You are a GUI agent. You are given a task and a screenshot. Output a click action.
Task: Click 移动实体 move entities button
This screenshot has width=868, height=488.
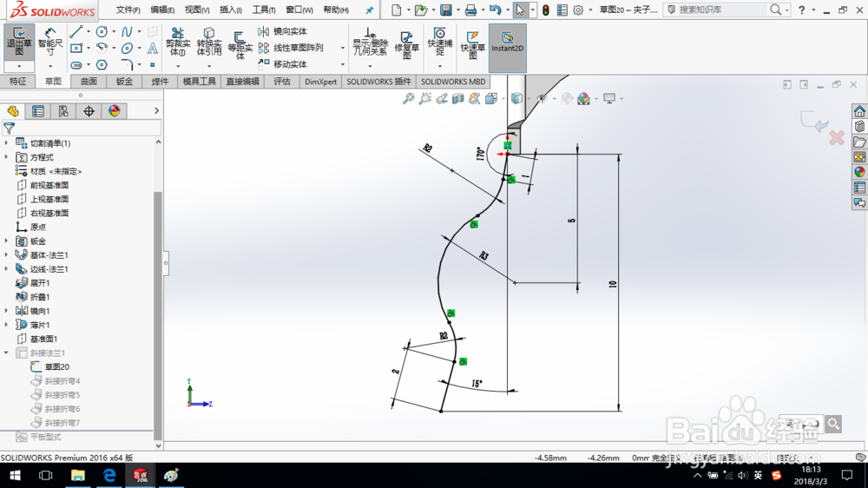point(282,64)
